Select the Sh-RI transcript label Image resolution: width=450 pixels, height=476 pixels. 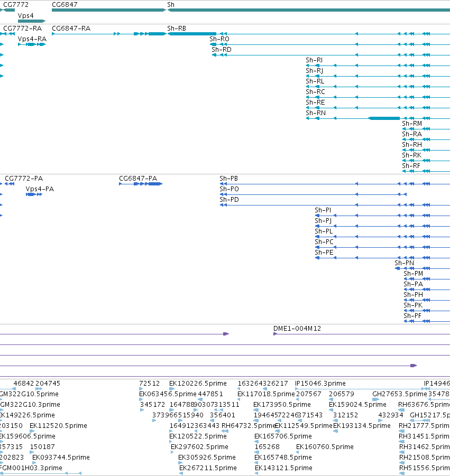314,60
